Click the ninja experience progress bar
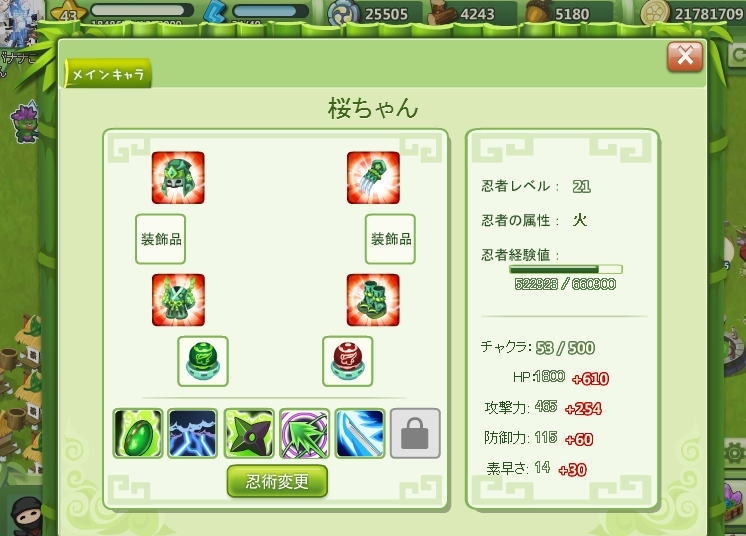This screenshot has width=746, height=536. [x=566, y=270]
